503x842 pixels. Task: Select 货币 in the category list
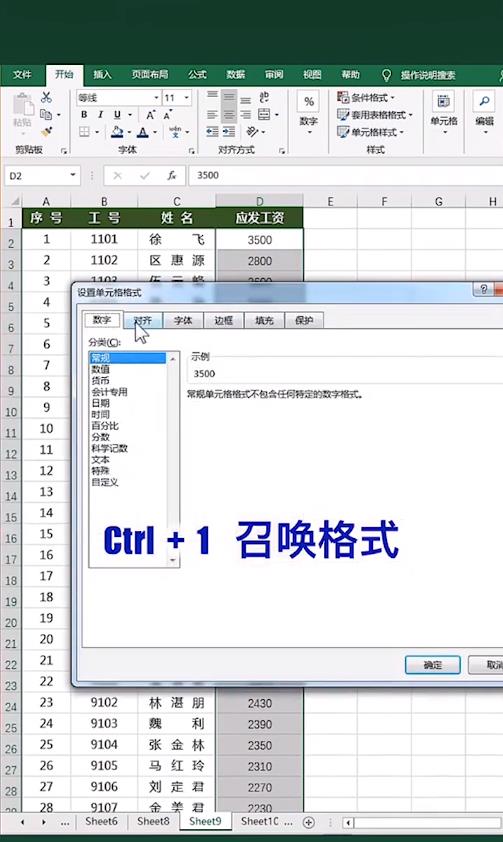point(100,381)
